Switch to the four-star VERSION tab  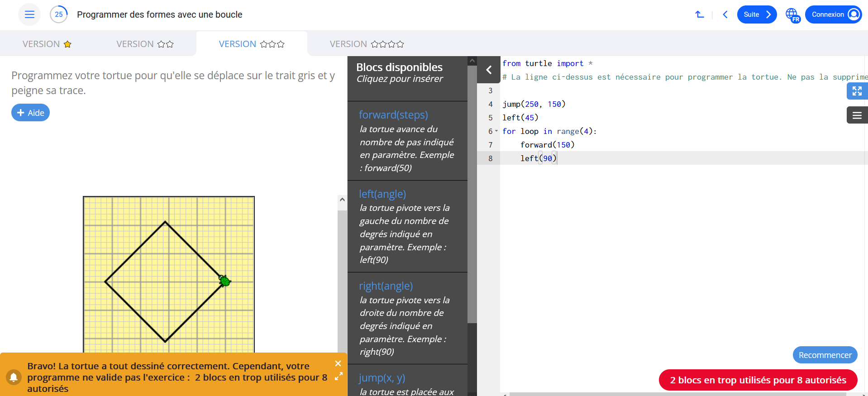(x=367, y=44)
